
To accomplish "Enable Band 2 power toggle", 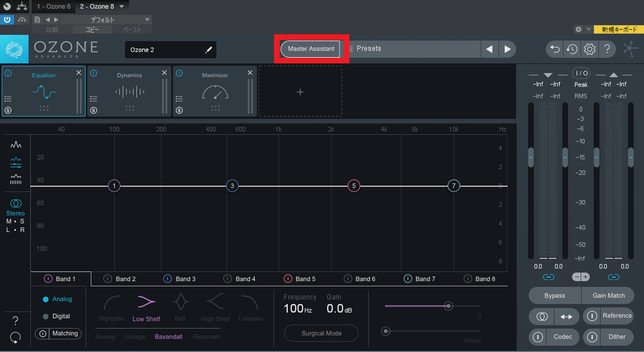I will [107, 279].
